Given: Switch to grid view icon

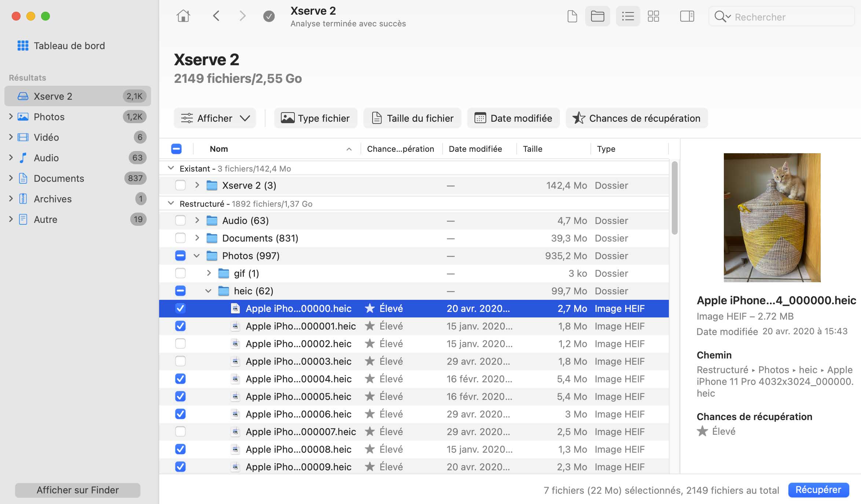Looking at the screenshot, I should tap(653, 16).
